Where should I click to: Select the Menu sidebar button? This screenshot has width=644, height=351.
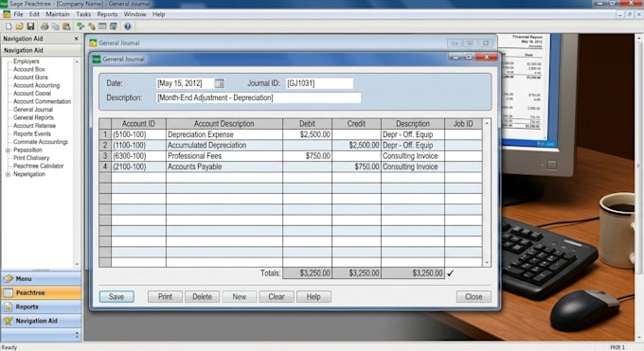click(x=41, y=279)
